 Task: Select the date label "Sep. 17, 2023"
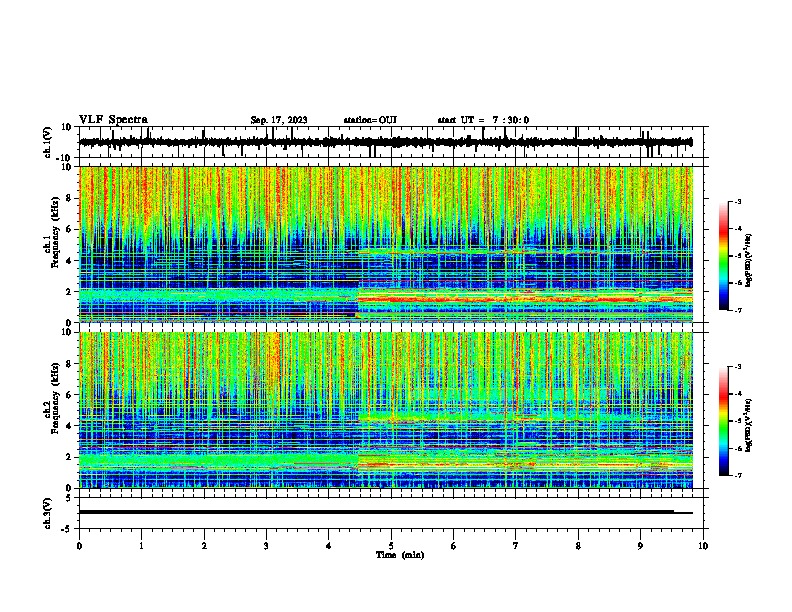tap(279, 120)
